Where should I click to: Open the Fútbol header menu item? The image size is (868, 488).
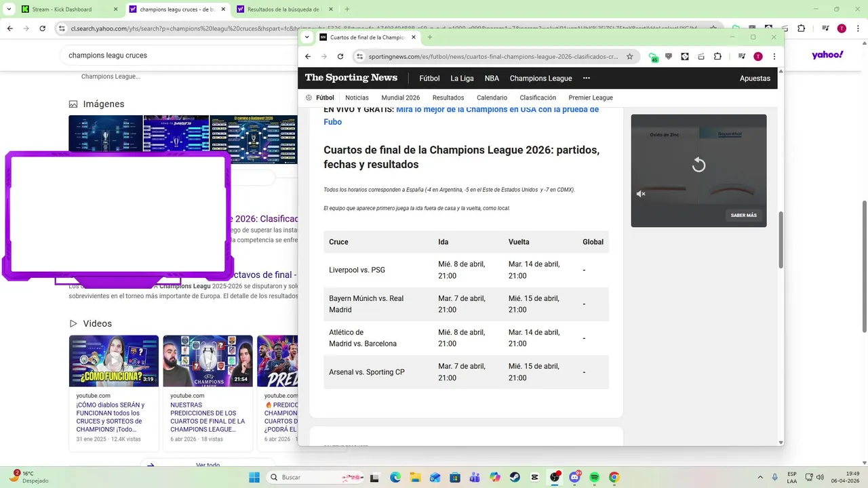[429, 78]
